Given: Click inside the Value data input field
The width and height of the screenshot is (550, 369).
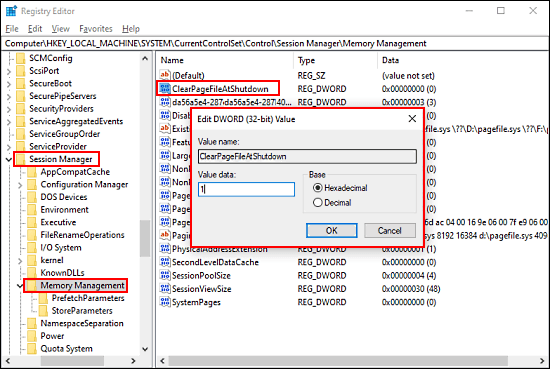Looking at the screenshot, I should (246, 189).
